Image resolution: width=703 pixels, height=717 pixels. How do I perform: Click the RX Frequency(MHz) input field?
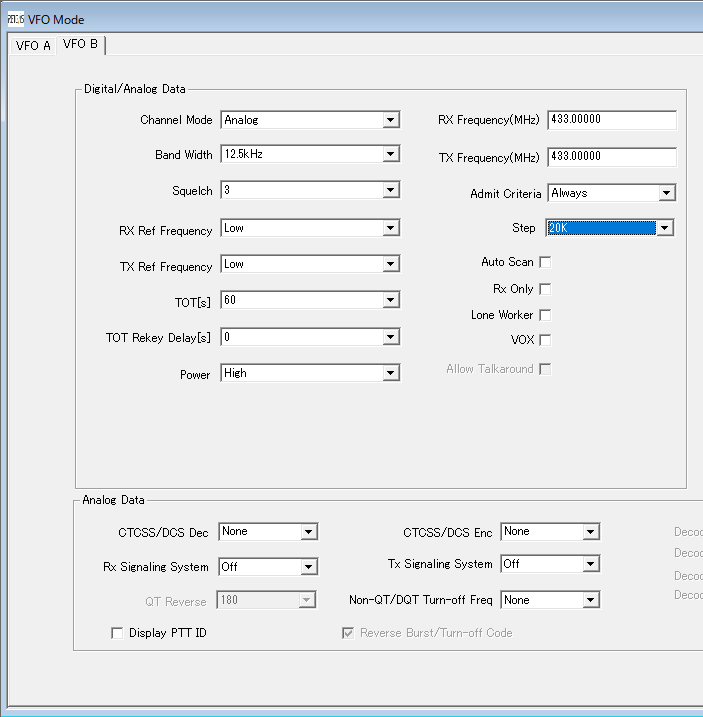(611, 120)
